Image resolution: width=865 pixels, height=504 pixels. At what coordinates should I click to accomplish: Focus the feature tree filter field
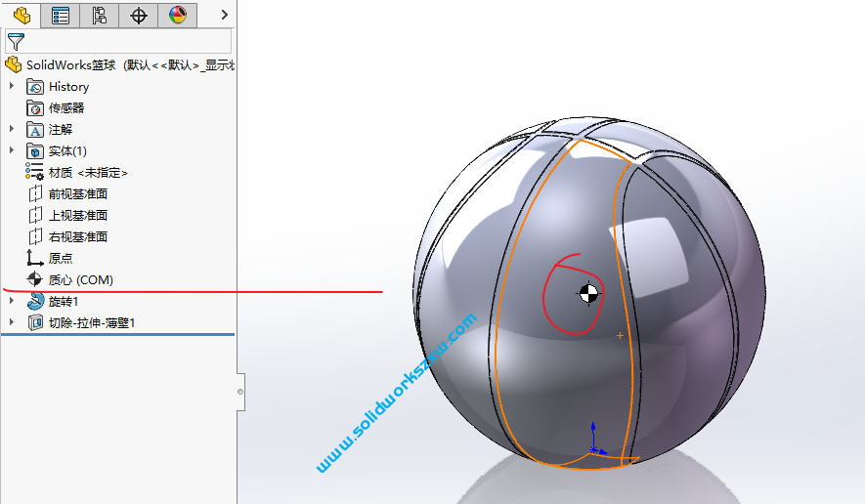(118, 42)
